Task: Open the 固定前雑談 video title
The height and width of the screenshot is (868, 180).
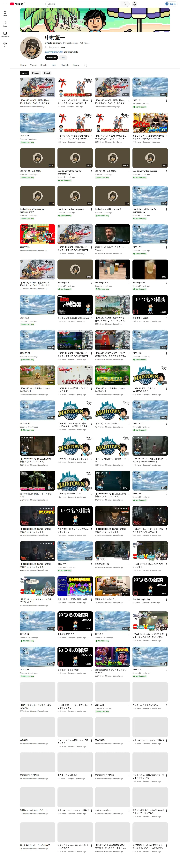Action: tap(100, 740)
